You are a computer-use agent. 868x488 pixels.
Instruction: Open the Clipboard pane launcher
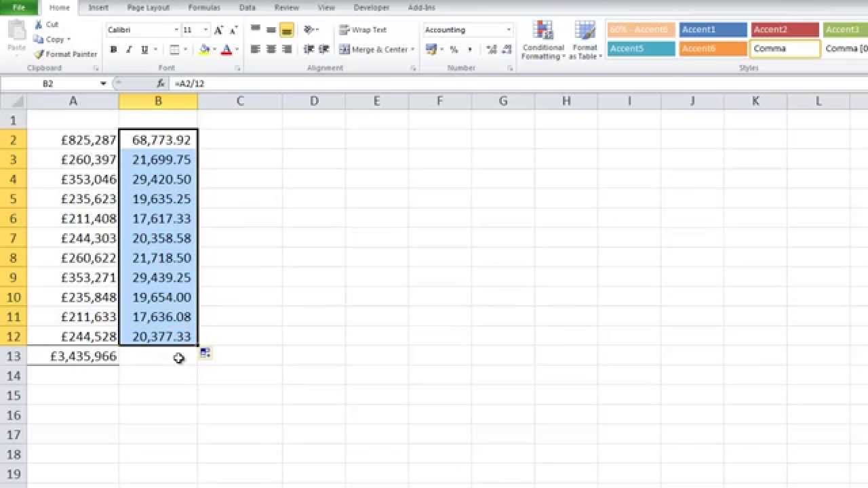coord(96,68)
